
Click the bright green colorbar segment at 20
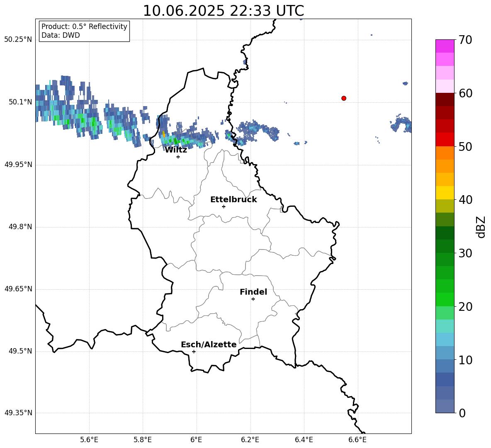tap(445, 299)
